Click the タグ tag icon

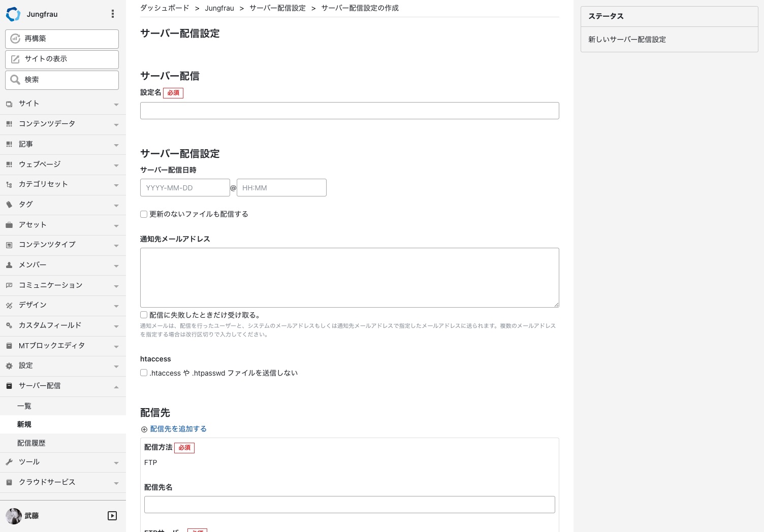(x=9, y=205)
